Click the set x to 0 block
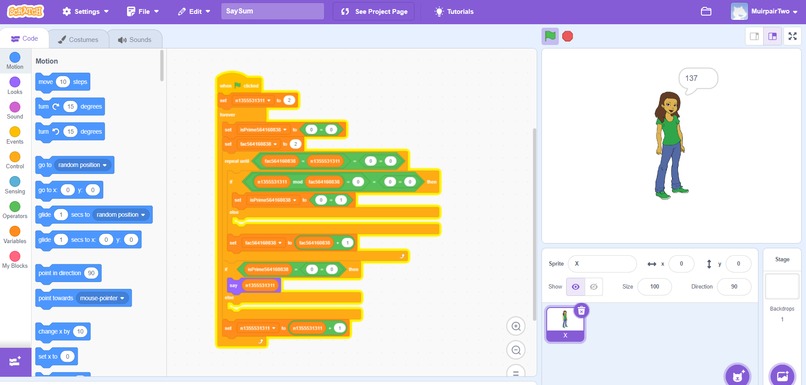 [x=57, y=356]
